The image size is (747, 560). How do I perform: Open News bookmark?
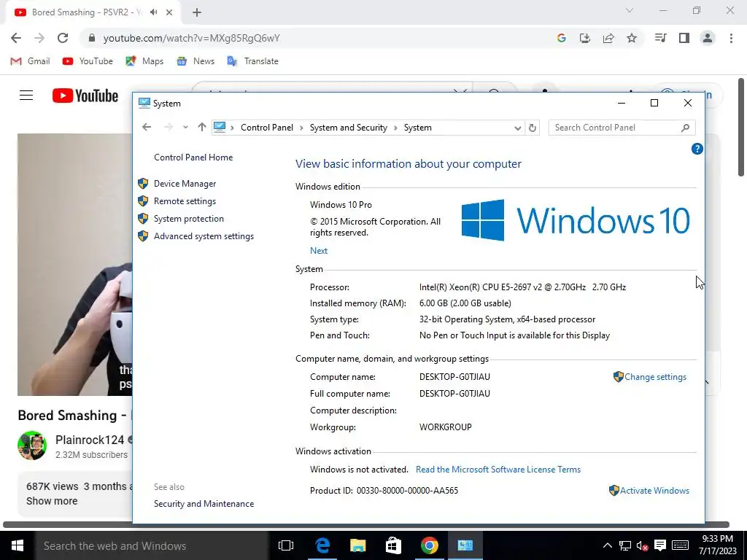[x=196, y=61]
